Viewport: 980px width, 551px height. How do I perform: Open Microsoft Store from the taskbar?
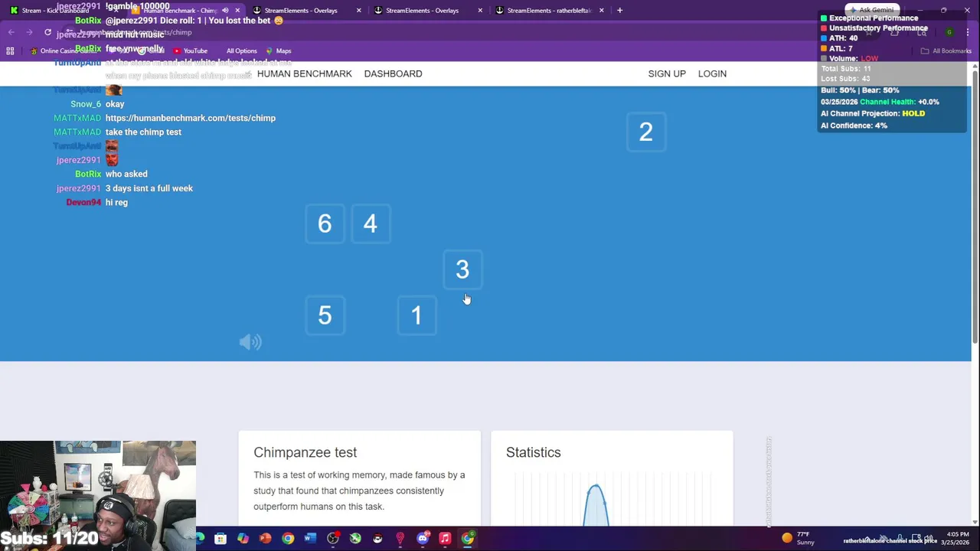coord(220,539)
